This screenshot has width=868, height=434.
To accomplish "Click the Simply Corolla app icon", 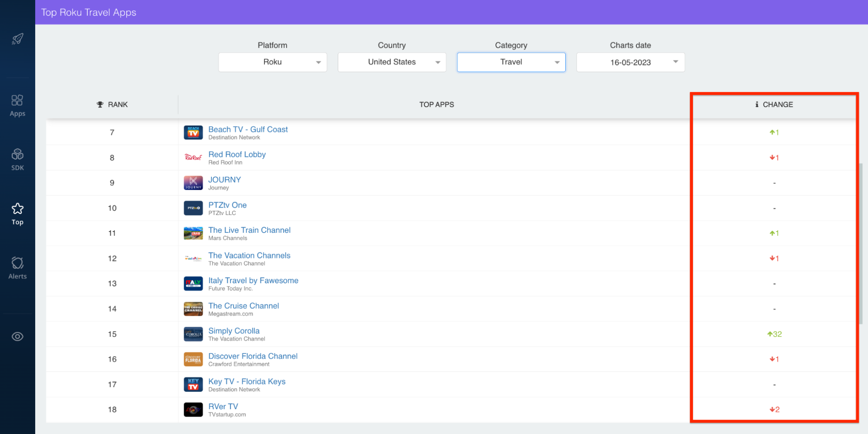I will [x=193, y=334].
